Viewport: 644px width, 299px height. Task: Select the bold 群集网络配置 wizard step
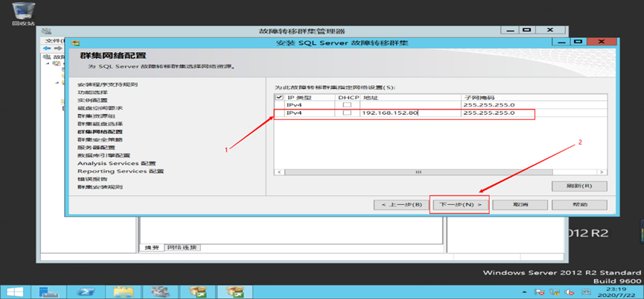[x=101, y=132]
